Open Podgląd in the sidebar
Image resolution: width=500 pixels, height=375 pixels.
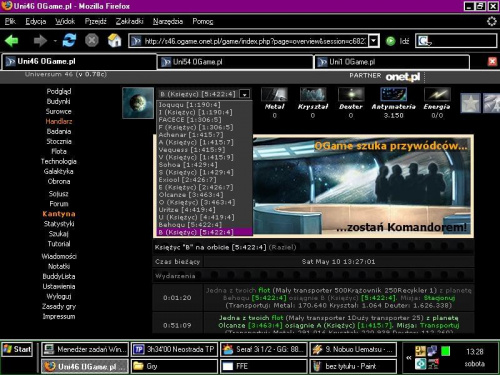(x=59, y=91)
